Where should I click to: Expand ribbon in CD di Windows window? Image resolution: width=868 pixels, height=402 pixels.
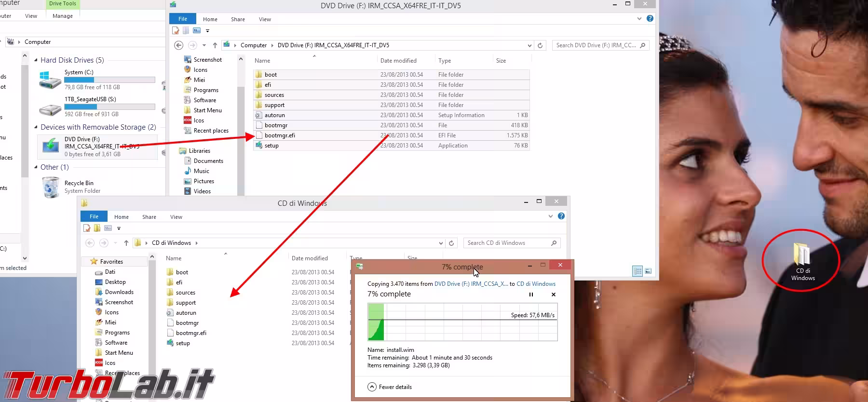[550, 216]
